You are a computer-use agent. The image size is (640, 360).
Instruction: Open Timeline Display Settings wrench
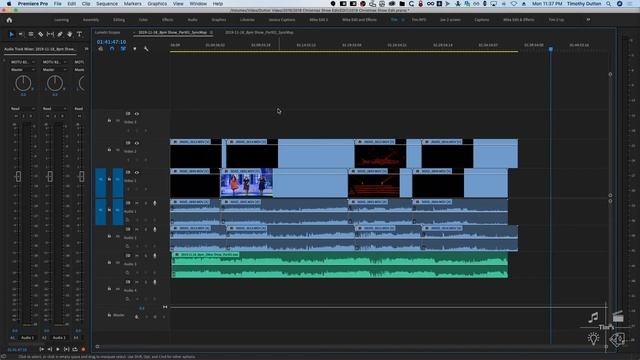click(146, 49)
